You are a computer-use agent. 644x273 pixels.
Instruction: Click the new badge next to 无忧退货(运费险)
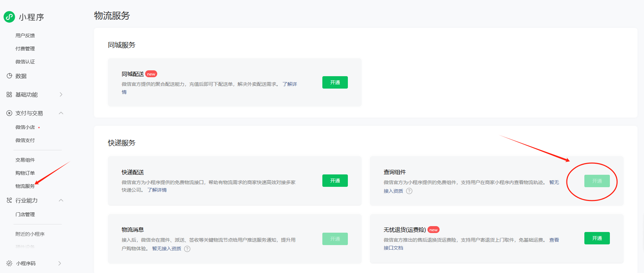(x=433, y=230)
